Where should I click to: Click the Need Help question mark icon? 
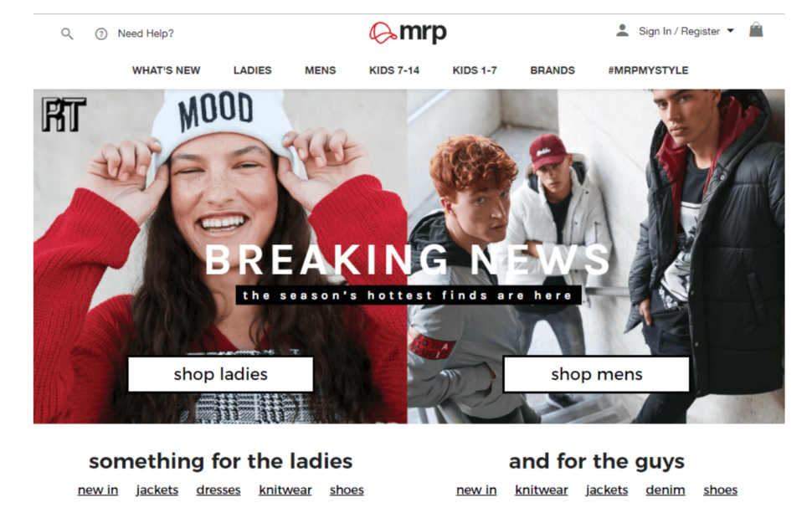point(101,34)
